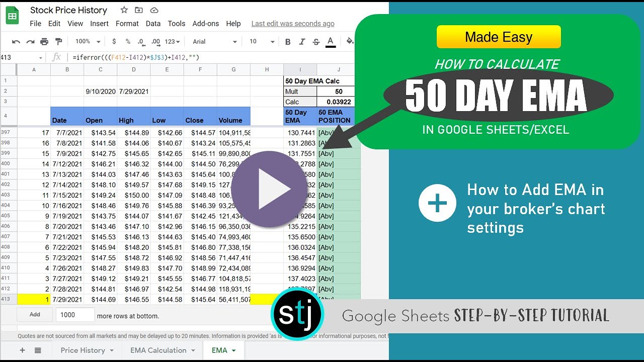Format as percent with the % icon
Screen dimensions: 644x362
128,42
